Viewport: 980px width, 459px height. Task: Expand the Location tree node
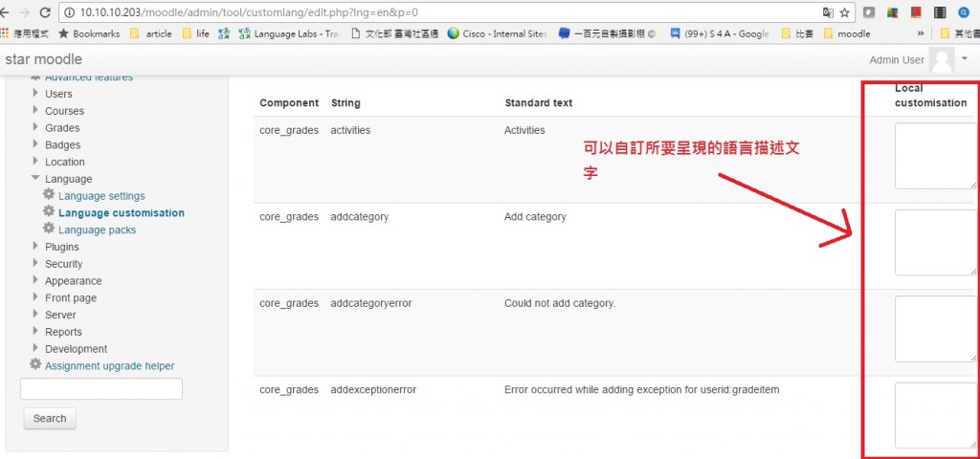click(35, 161)
